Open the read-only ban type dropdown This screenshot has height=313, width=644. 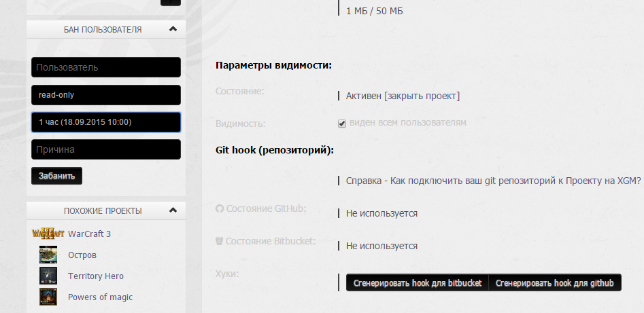click(x=106, y=95)
